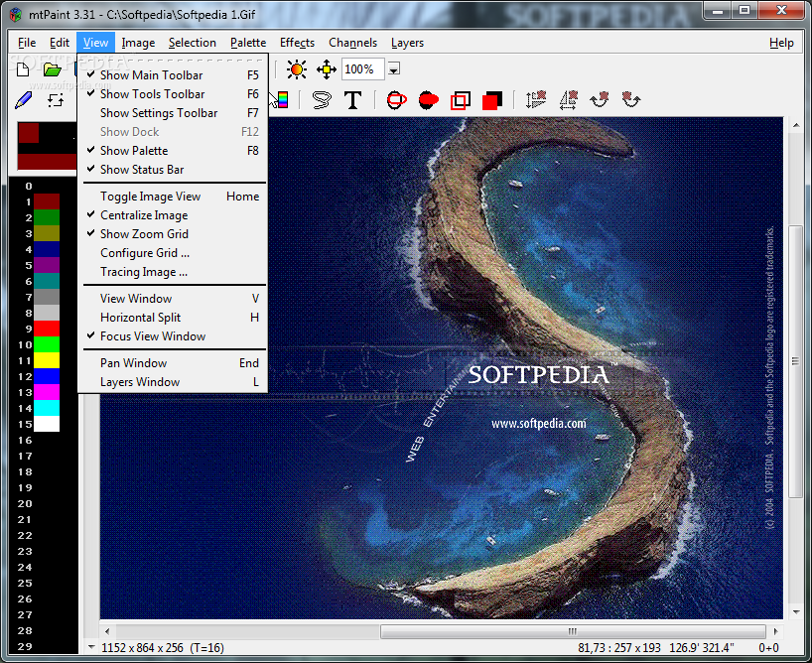Viewport: 812px width, 663px height.
Task: Toggle Show Status Bar option
Action: 173,170
